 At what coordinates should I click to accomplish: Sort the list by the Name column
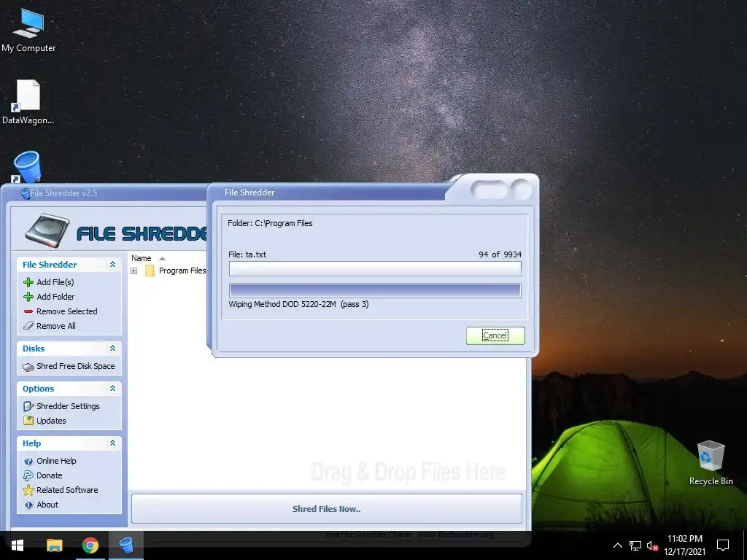pos(142,258)
